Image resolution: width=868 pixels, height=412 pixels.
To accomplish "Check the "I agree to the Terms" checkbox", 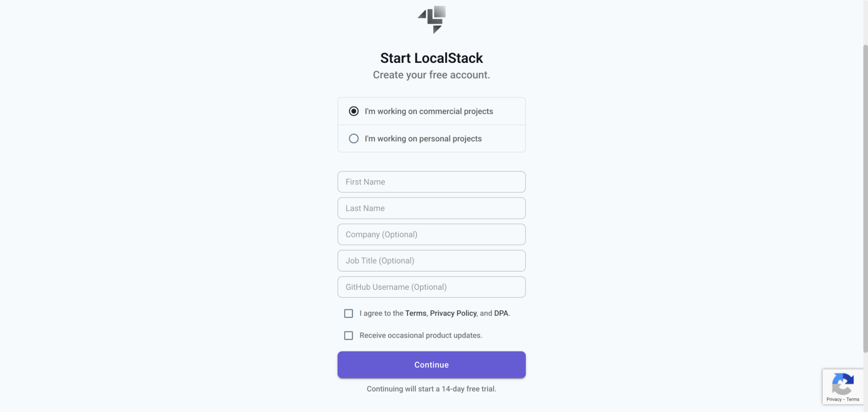I will [348, 313].
